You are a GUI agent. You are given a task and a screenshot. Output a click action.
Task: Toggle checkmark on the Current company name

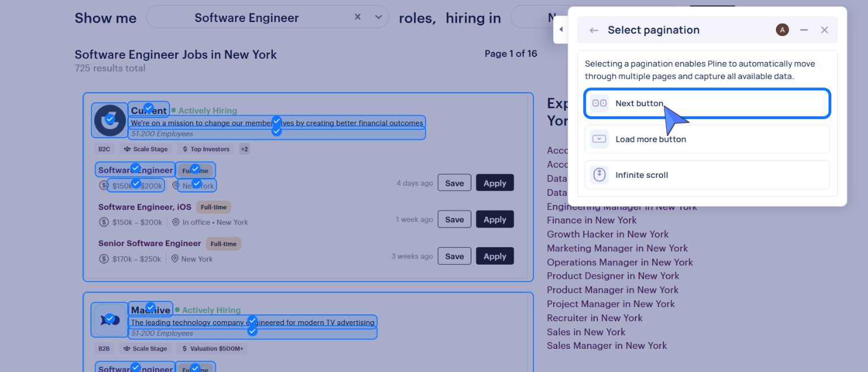coord(149,107)
